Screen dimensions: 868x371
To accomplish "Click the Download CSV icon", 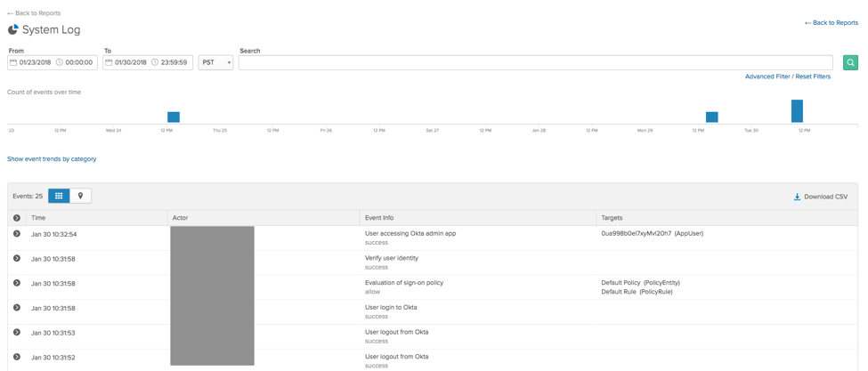I will [797, 197].
